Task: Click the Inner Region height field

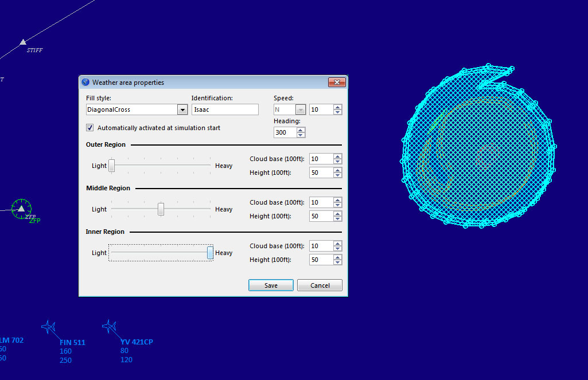Action: point(321,260)
